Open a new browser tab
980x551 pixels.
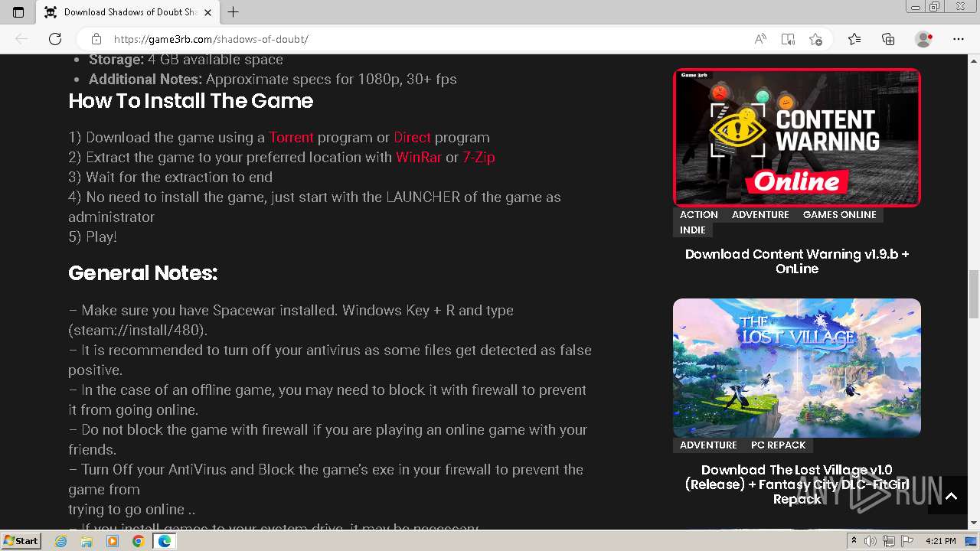tap(234, 11)
